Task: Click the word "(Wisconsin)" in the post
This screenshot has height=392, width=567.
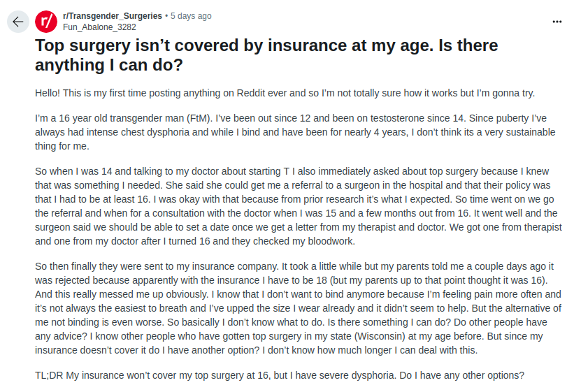Action: (380, 336)
